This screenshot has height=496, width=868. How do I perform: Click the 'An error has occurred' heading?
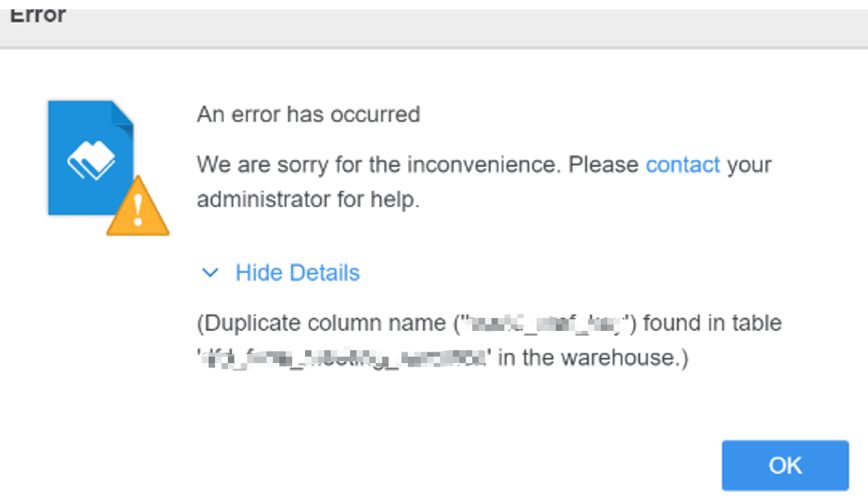(x=308, y=114)
